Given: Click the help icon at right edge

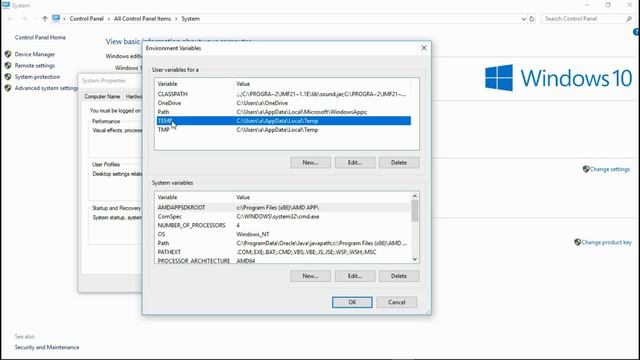Looking at the screenshot, I should [636, 32].
